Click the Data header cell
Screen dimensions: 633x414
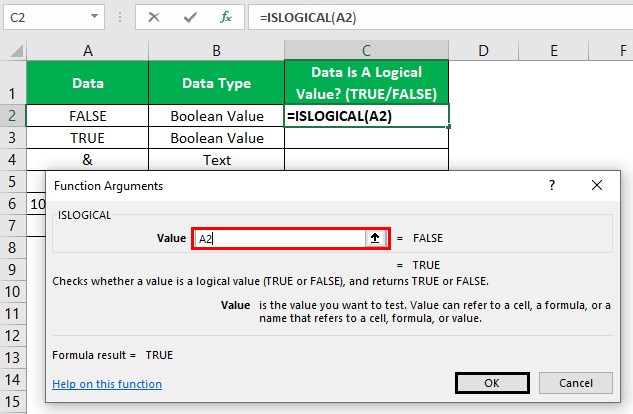coord(88,83)
